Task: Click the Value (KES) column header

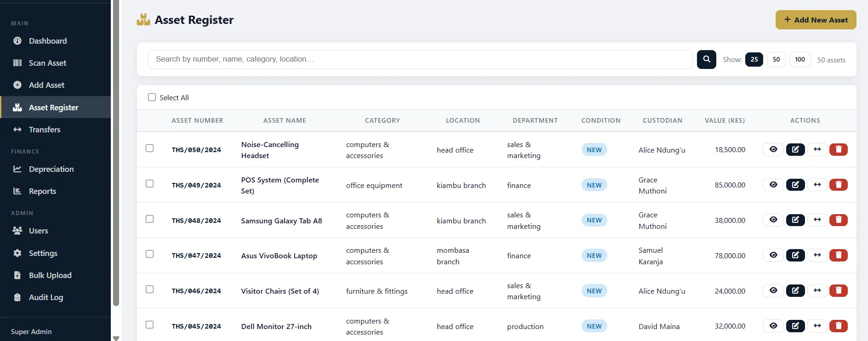Action: tap(725, 120)
